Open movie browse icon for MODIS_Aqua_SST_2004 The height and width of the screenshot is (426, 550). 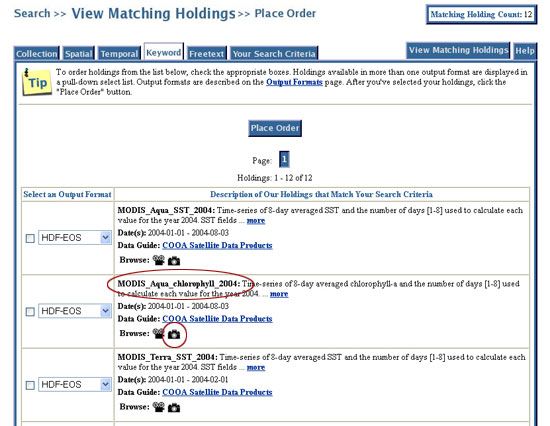click(159, 260)
